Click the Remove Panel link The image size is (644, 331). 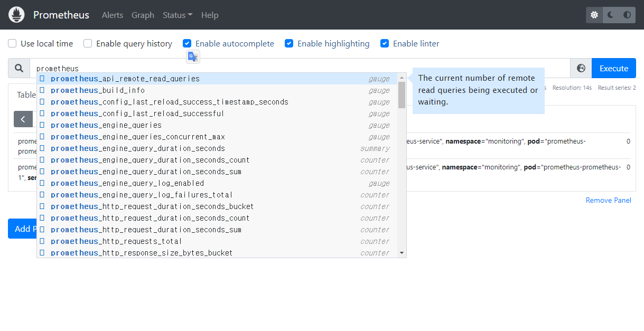tap(609, 200)
